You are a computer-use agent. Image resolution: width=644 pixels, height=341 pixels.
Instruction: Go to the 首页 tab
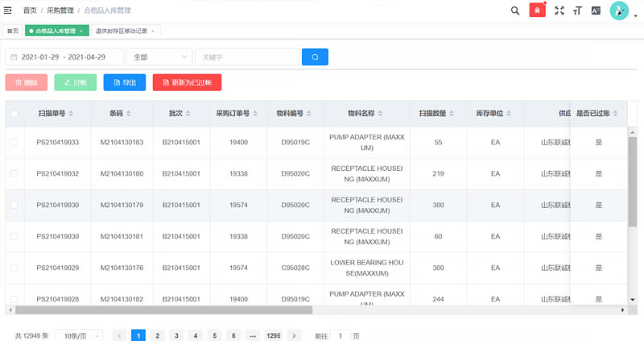pos(13,31)
